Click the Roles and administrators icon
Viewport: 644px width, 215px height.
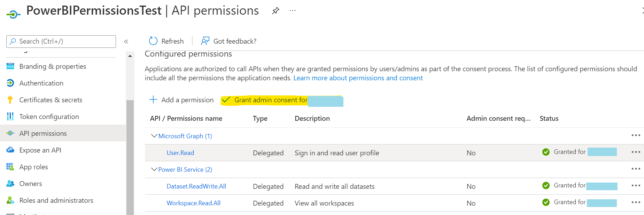tap(10, 200)
